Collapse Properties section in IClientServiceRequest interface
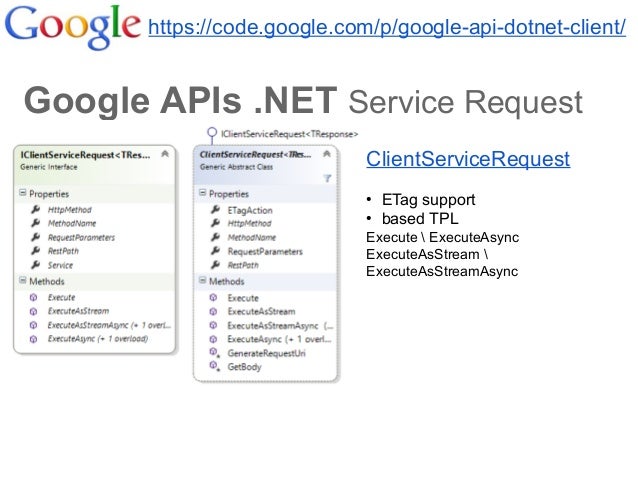 click(x=23, y=193)
